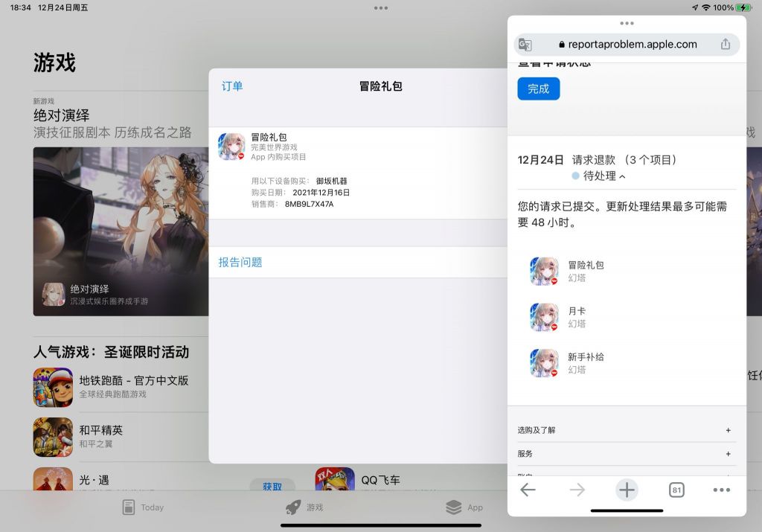This screenshot has height=532, width=762.
Task: Switch to the Today tab
Action: [x=144, y=507]
